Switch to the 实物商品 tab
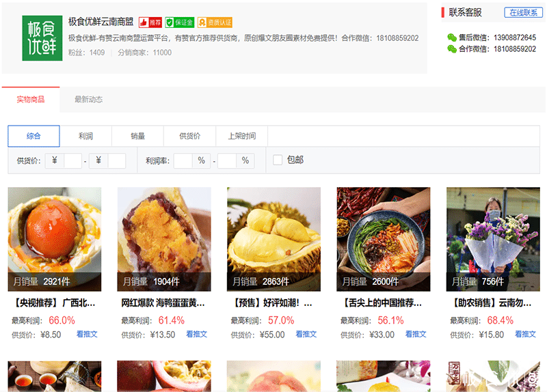The height and width of the screenshot is (392, 547). (31, 99)
